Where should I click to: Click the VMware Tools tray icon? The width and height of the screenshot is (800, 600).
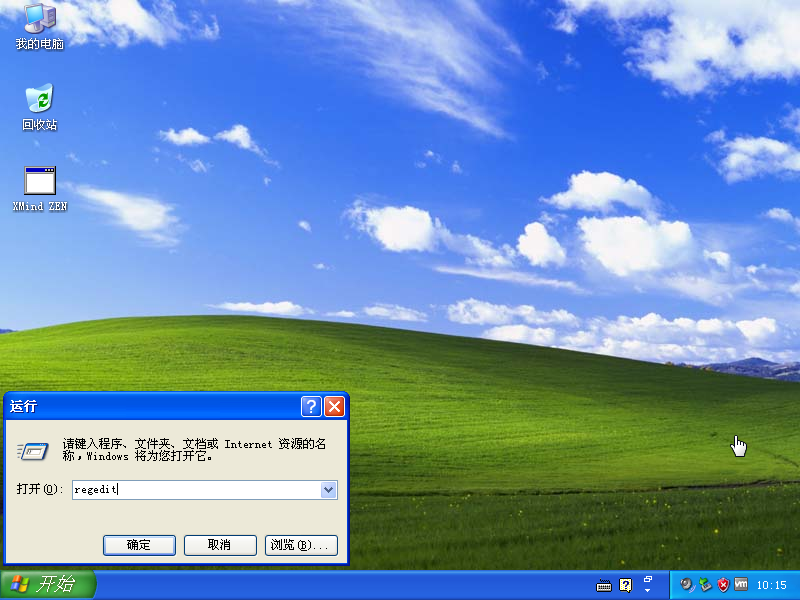tap(741, 585)
